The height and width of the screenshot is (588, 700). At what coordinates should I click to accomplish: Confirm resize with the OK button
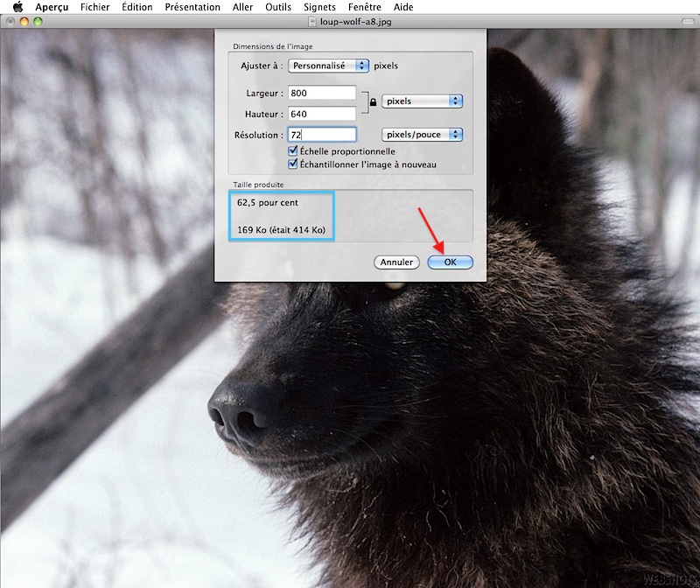[x=450, y=262]
